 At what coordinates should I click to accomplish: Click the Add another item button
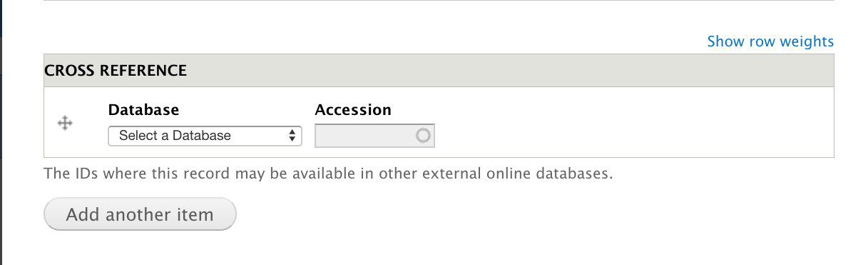pos(140,214)
